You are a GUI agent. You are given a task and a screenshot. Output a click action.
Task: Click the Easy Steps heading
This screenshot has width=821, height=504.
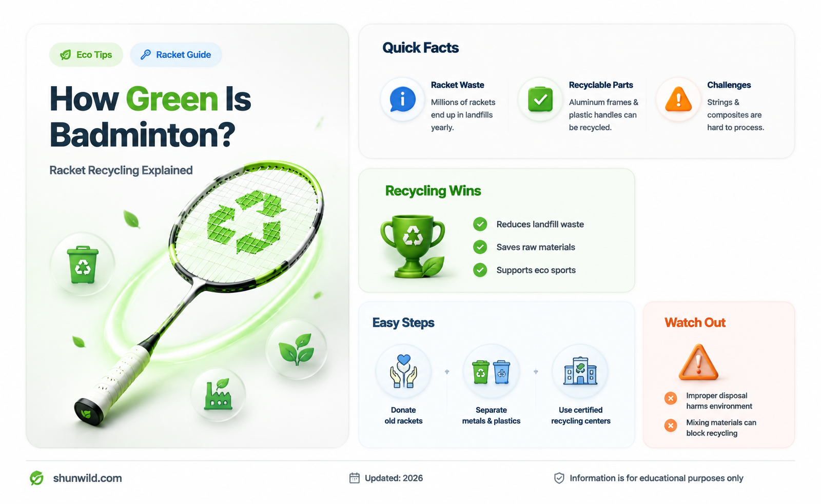pyautogui.click(x=403, y=322)
